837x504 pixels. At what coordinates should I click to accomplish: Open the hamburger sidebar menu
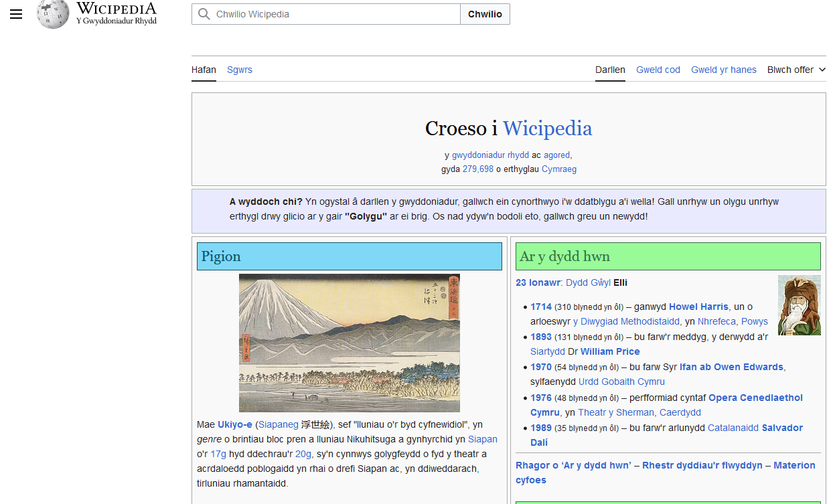(16, 13)
